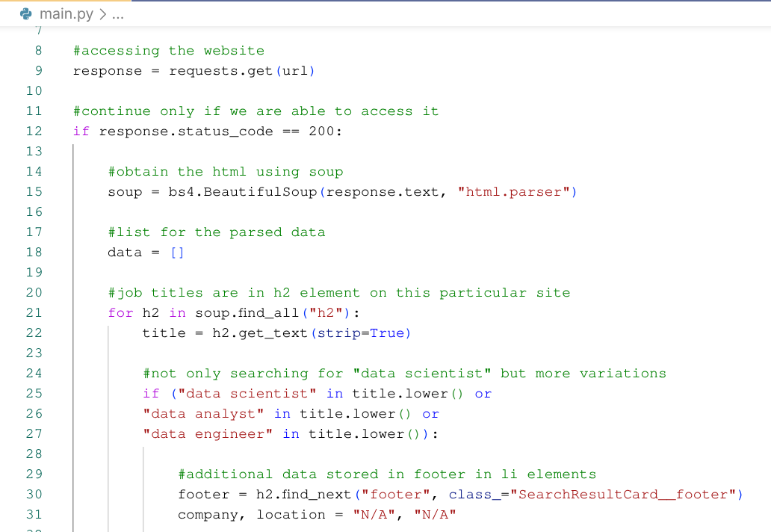Click the "N/A" string on line 31
This screenshot has height=532, width=771.
pos(374,514)
